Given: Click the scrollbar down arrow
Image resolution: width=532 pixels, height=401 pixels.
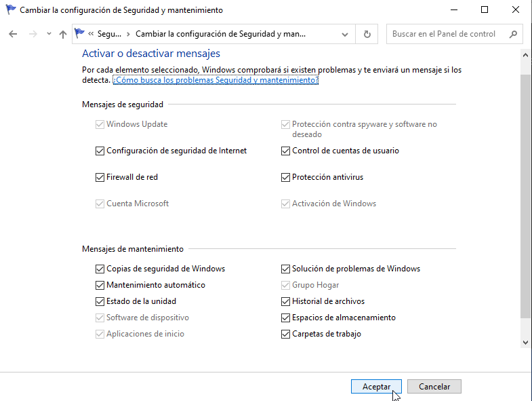Looking at the screenshot, I should tap(525, 343).
